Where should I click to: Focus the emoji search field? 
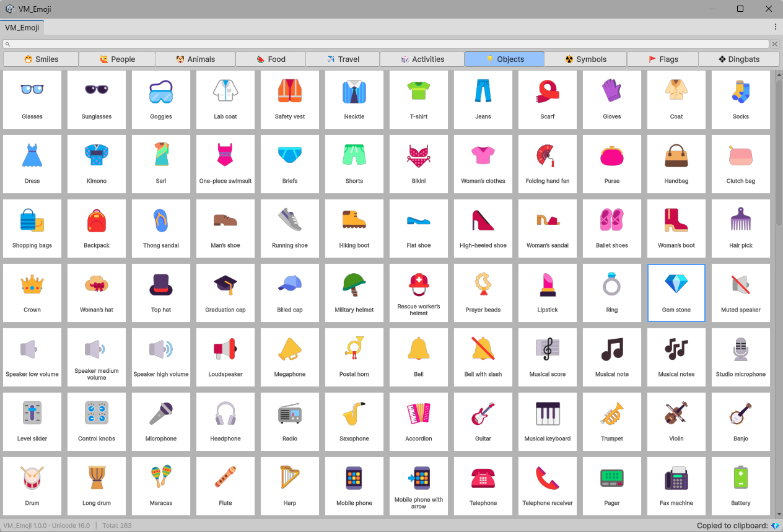(x=387, y=44)
